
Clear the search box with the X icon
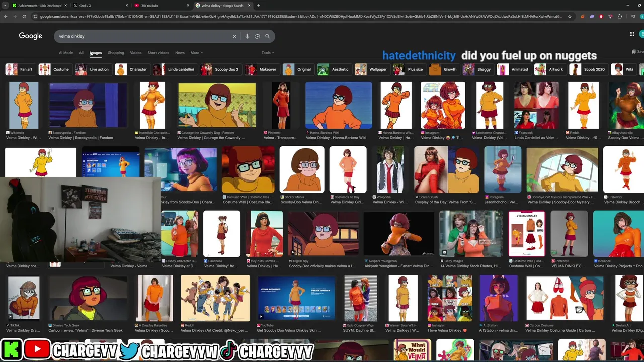click(234, 36)
